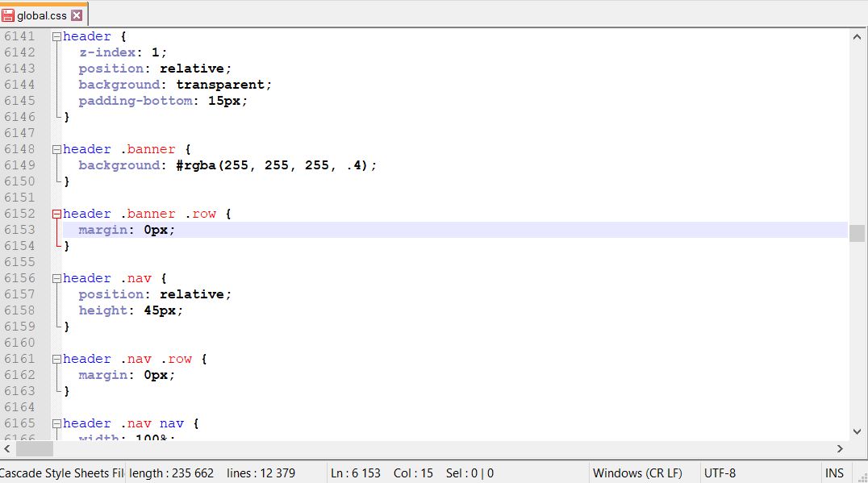The height and width of the screenshot is (483, 868).
Task: Place cursor after transparent value on line 6144
Action: coord(265,85)
